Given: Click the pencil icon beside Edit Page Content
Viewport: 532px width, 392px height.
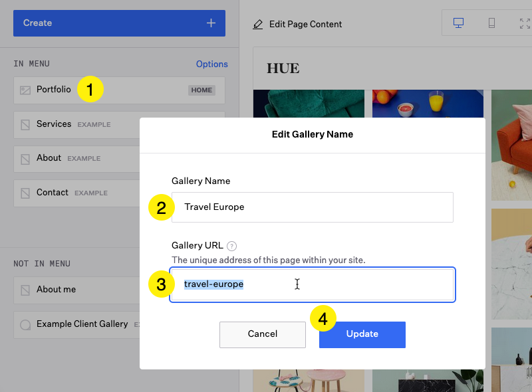Looking at the screenshot, I should pos(258,25).
